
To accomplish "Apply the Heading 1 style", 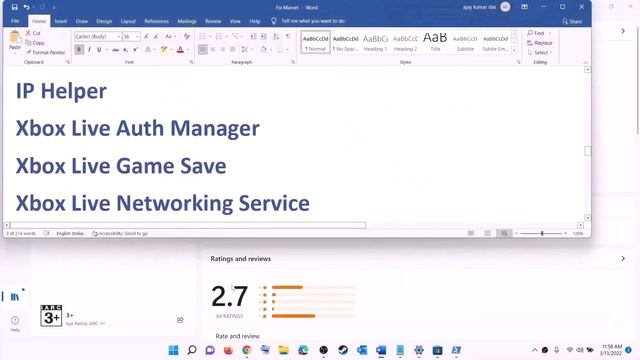I will (x=376, y=42).
